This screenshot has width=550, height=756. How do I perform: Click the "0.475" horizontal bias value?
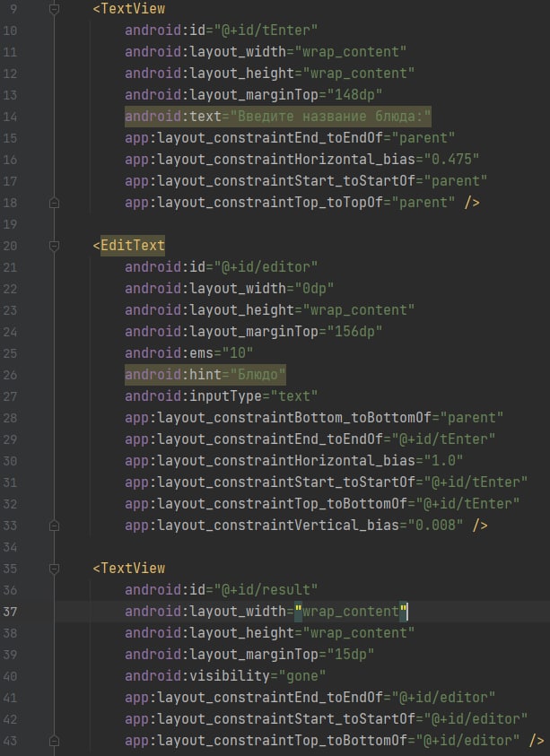tap(451, 159)
